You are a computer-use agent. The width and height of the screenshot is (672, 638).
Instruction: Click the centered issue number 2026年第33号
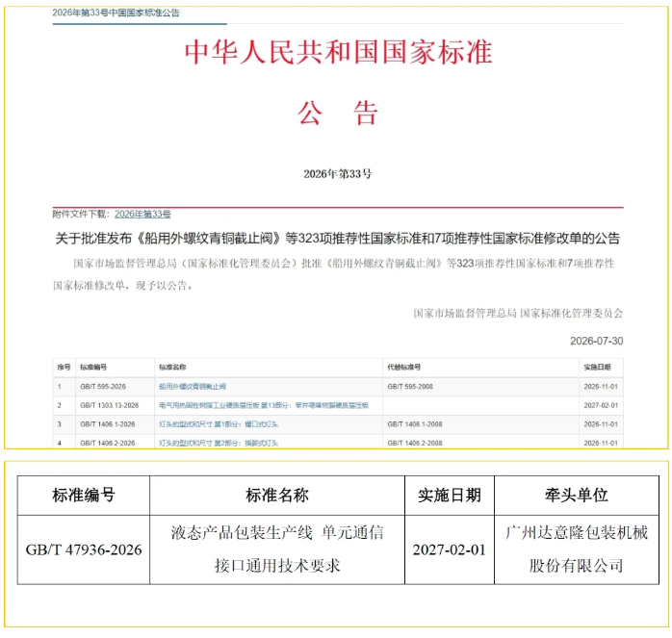(x=338, y=174)
